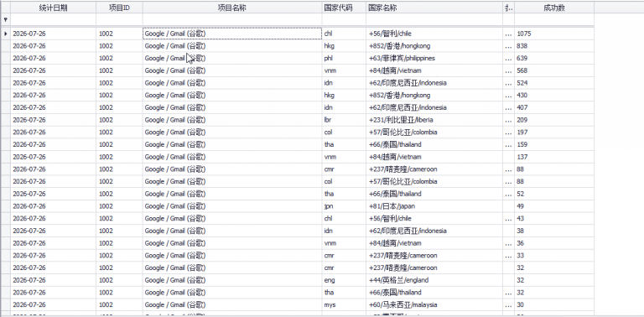Select the 2026-07-26 date cell in the liberia row
The image size is (644, 317).
[54, 120]
